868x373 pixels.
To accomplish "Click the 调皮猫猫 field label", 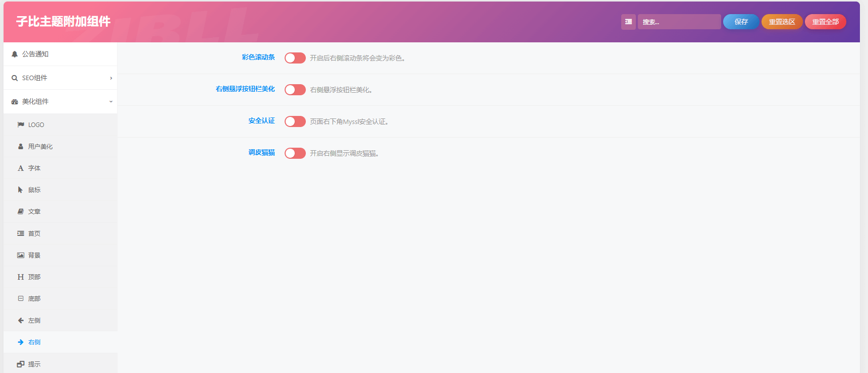I will (261, 153).
